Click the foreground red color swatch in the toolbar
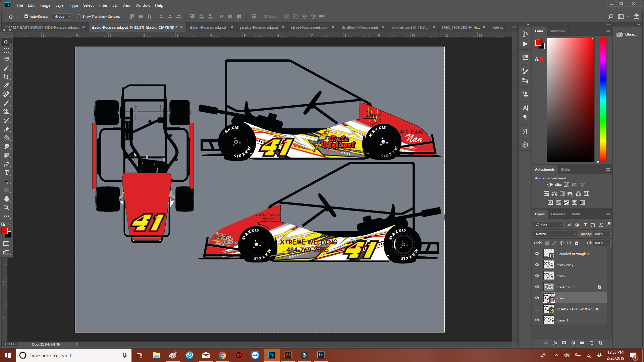This screenshot has height=362, width=644. click(5, 231)
